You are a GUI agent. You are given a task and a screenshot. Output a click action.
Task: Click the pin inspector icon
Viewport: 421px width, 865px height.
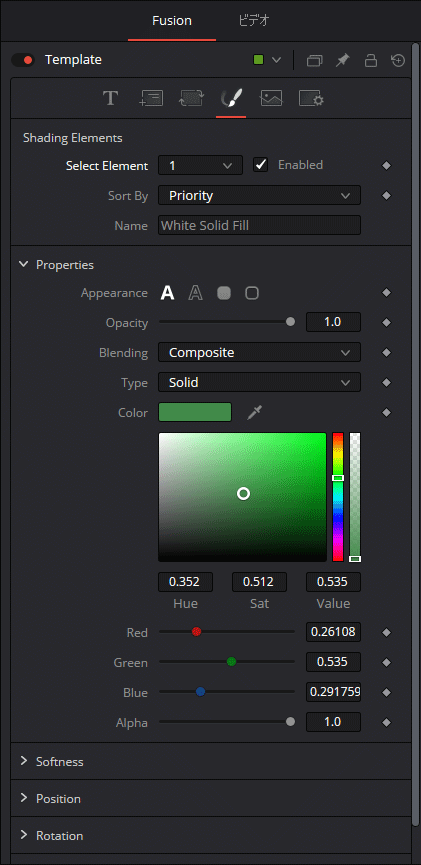pyautogui.click(x=343, y=60)
